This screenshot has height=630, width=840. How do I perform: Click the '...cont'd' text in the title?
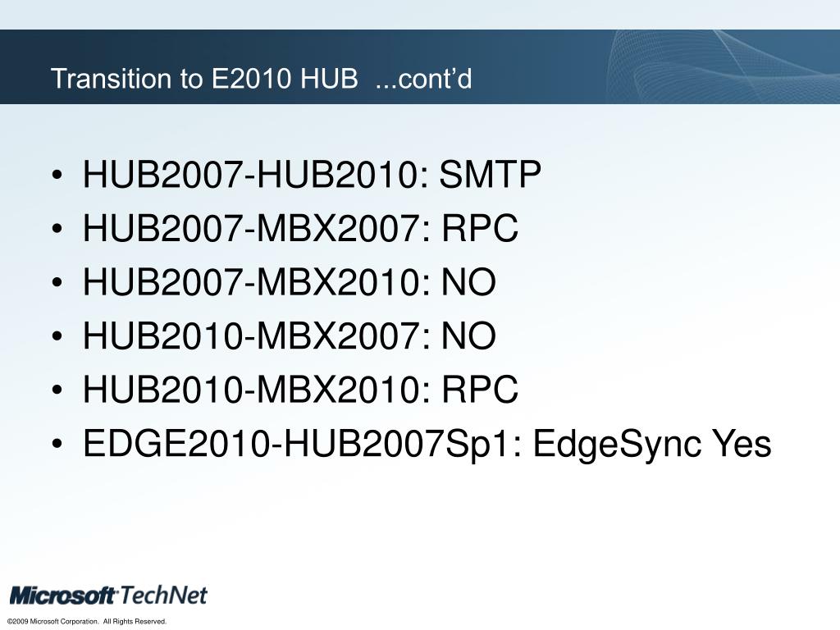tap(423, 78)
